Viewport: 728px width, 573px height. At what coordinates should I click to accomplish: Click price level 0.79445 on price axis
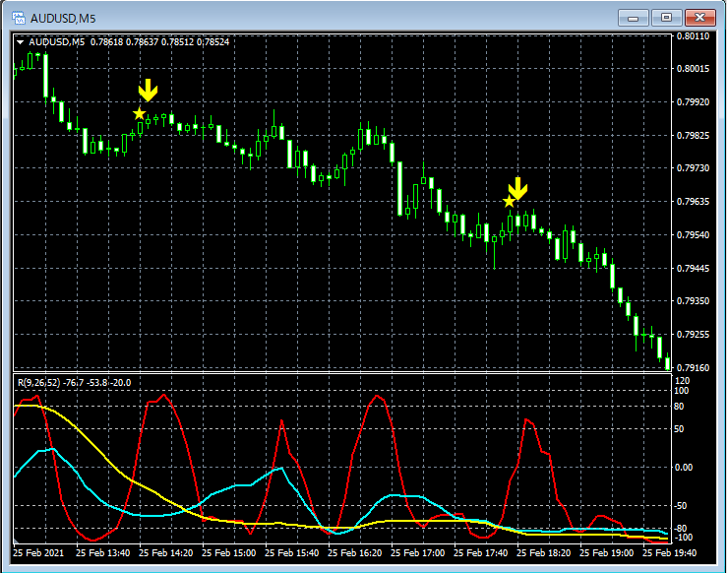tap(693, 269)
